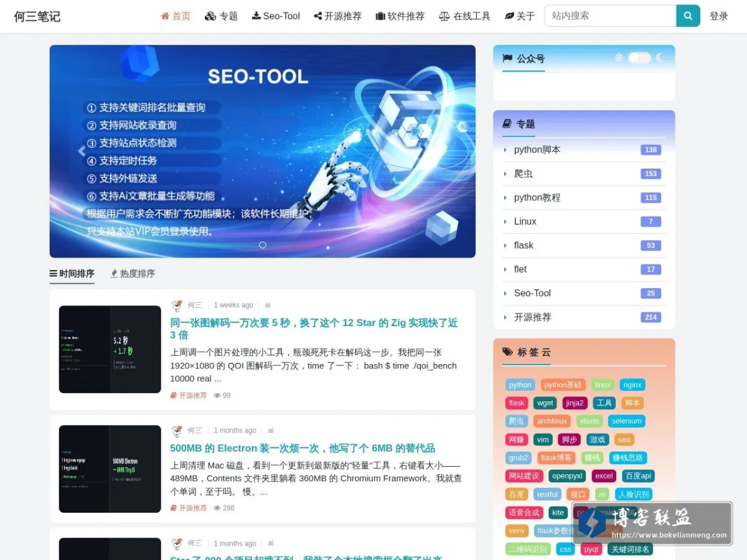This screenshot has width=747, height=560.
Task: Click the cubes icon beside 专题 in navbar
Action: pyautogui.click(x=210, y=16)
